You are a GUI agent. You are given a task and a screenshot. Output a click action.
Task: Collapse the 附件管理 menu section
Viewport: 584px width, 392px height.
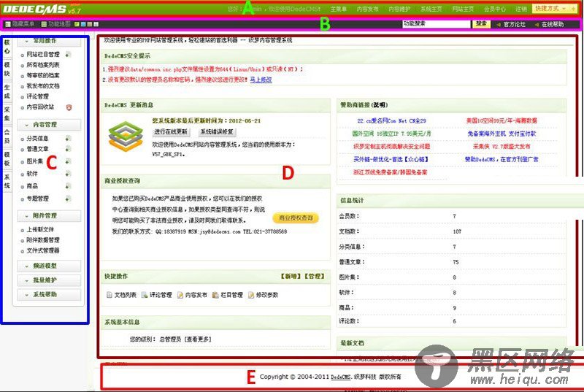tap(49, 216)
